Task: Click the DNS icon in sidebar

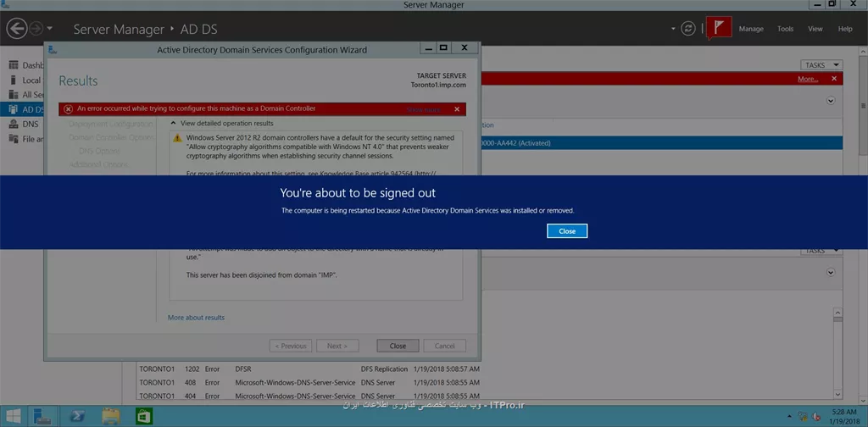Action: pyautogui.click(x=14, y=124)
